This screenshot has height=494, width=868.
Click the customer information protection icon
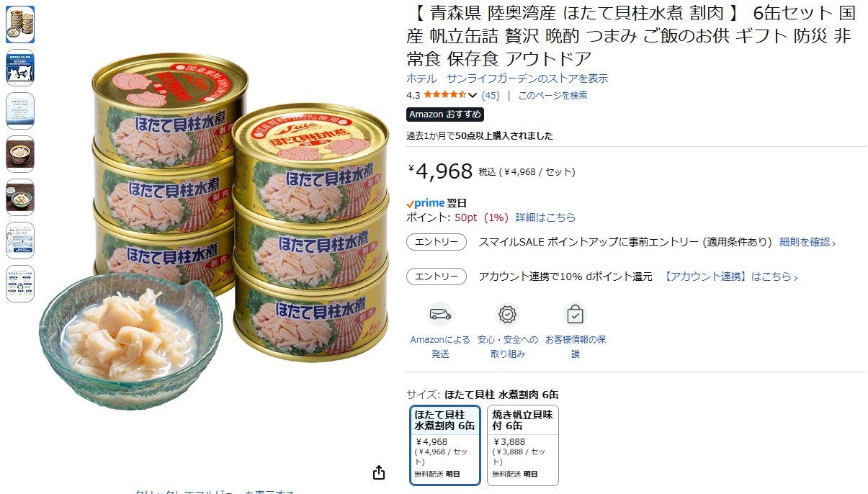tap(575, 315)
